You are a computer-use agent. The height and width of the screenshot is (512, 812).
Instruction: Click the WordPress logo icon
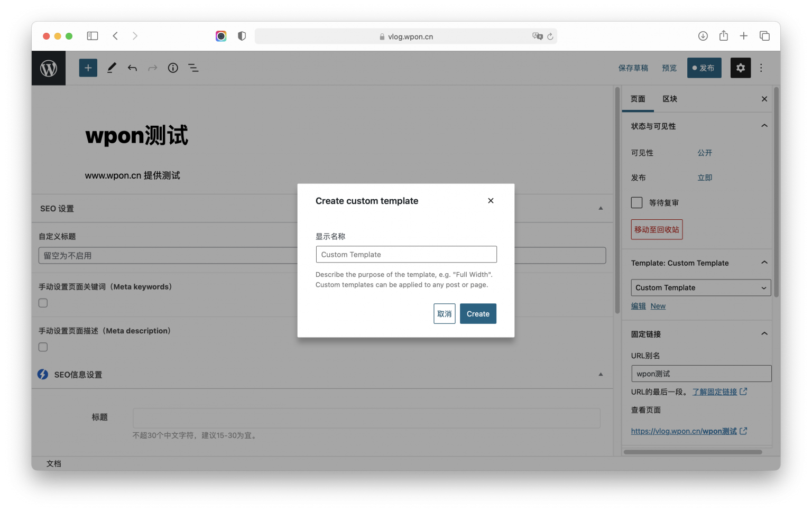coord(49,68)
